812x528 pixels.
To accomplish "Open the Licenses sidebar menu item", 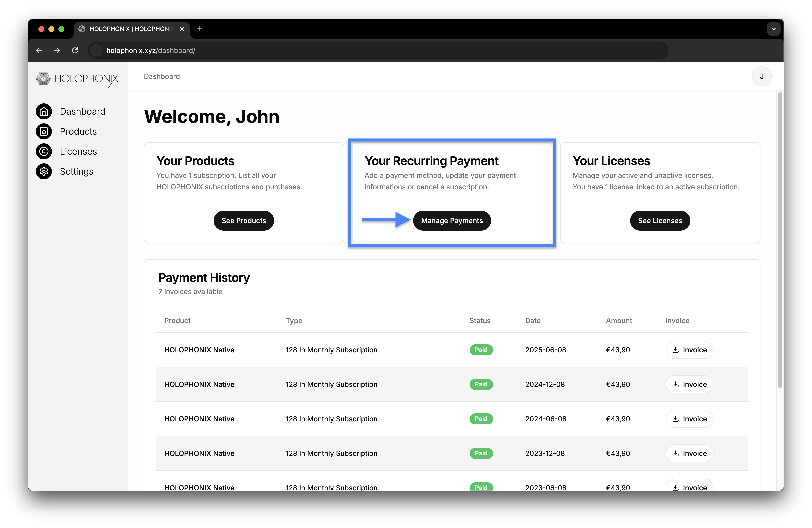I will [x=78, y=151].
